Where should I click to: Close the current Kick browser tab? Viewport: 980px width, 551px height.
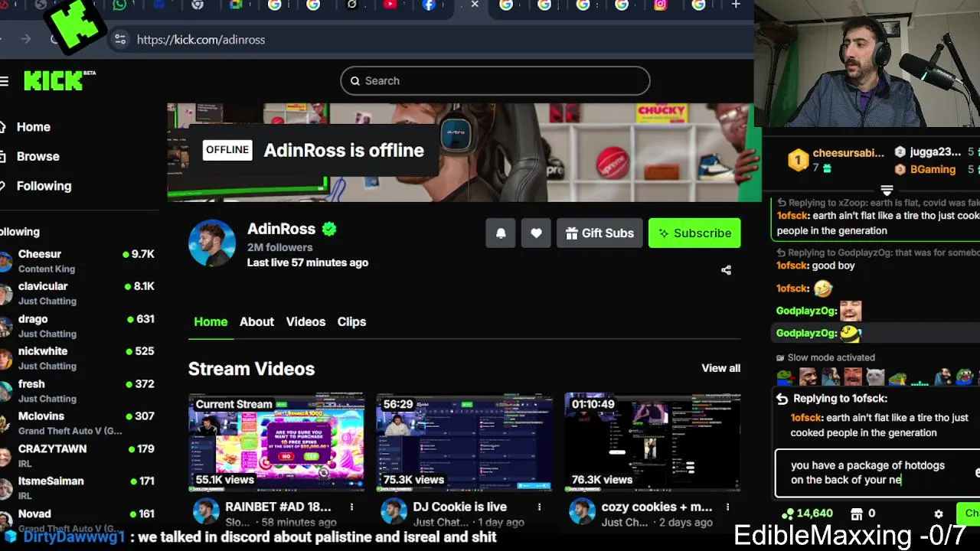pyautogui.click(x=475, y=5)
